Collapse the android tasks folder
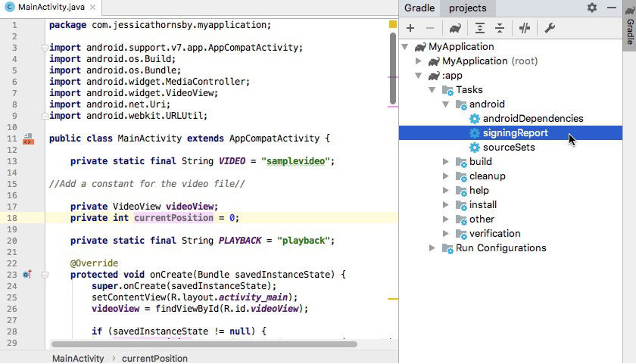Viewport: 636px width, 364px height. point(447,104)
